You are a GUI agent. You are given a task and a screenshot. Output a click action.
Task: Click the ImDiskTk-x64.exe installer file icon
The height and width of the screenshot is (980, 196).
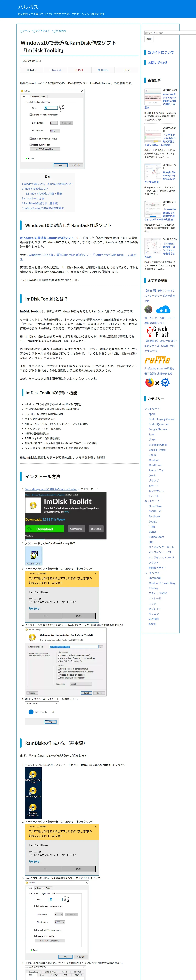[34, 556]
